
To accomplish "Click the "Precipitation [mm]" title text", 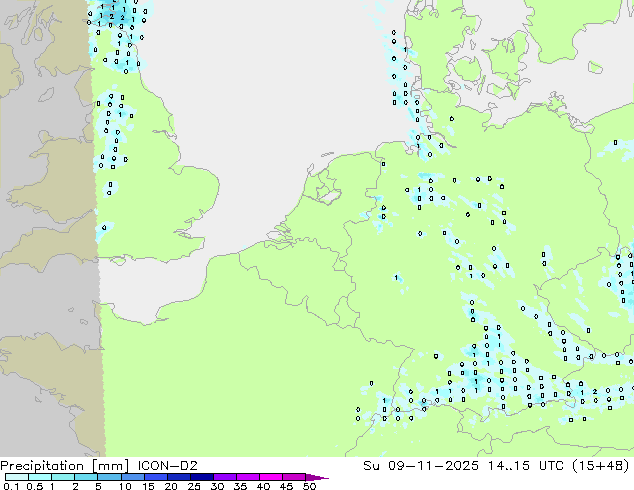I will [65, 466].
